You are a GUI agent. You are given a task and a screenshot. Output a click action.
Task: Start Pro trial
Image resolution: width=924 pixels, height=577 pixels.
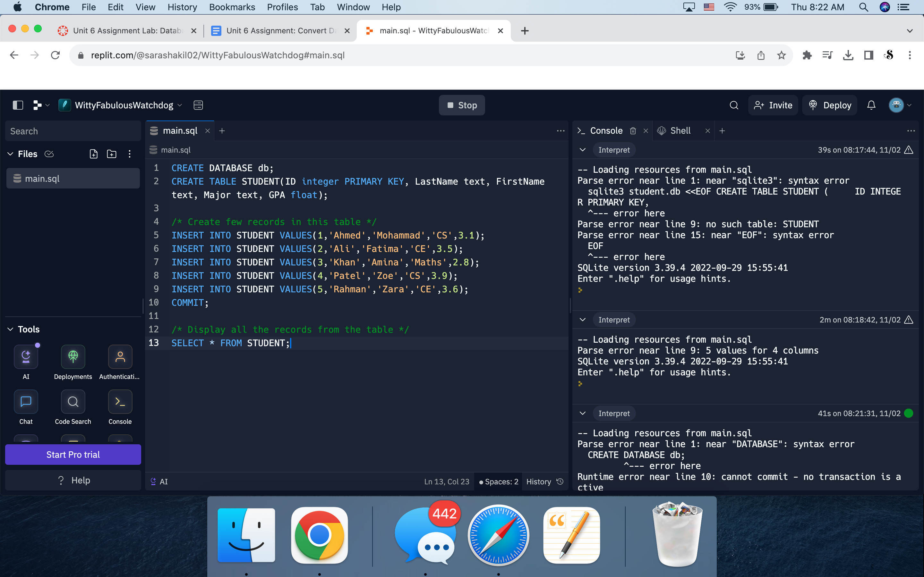pos(73,455)
